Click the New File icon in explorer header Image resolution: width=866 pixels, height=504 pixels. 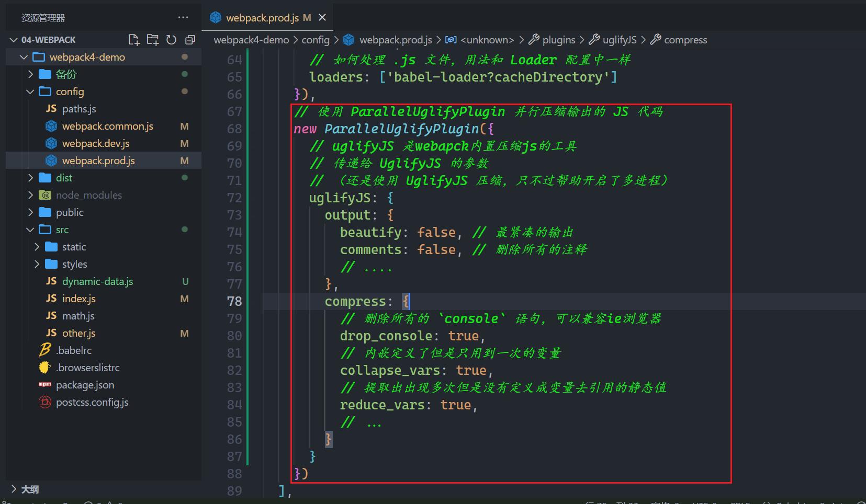coord(134,40)
